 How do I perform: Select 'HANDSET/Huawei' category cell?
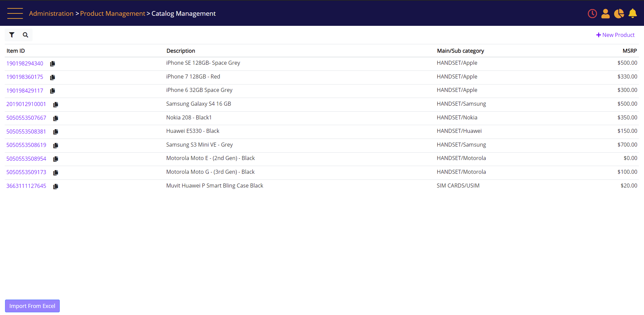pos(459,131)
